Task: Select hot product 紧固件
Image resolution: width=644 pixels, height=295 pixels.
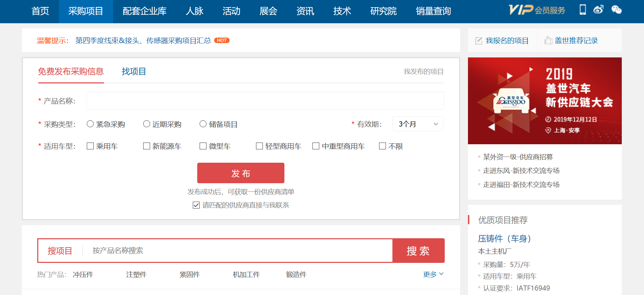Action: [190, 274]
